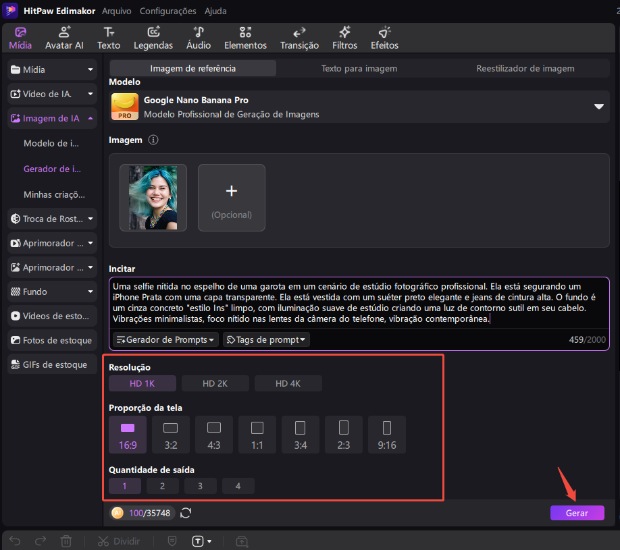Image resolution: width=620 pixels, height=550 pixels.
Task: Set output quantity to 3
Action: point(201,486)
